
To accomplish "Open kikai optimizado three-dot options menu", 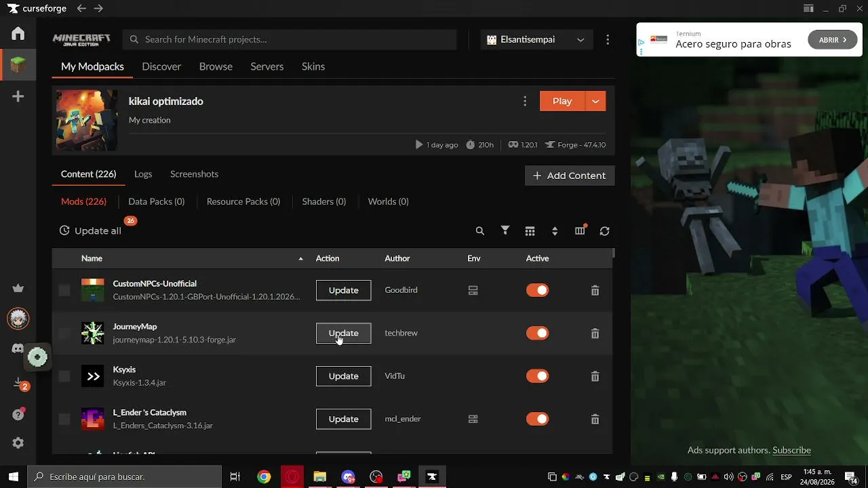I will coord(525,101).
